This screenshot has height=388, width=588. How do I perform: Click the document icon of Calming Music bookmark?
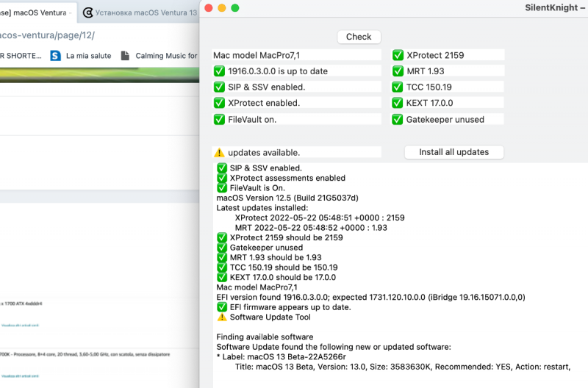[125, 56]
